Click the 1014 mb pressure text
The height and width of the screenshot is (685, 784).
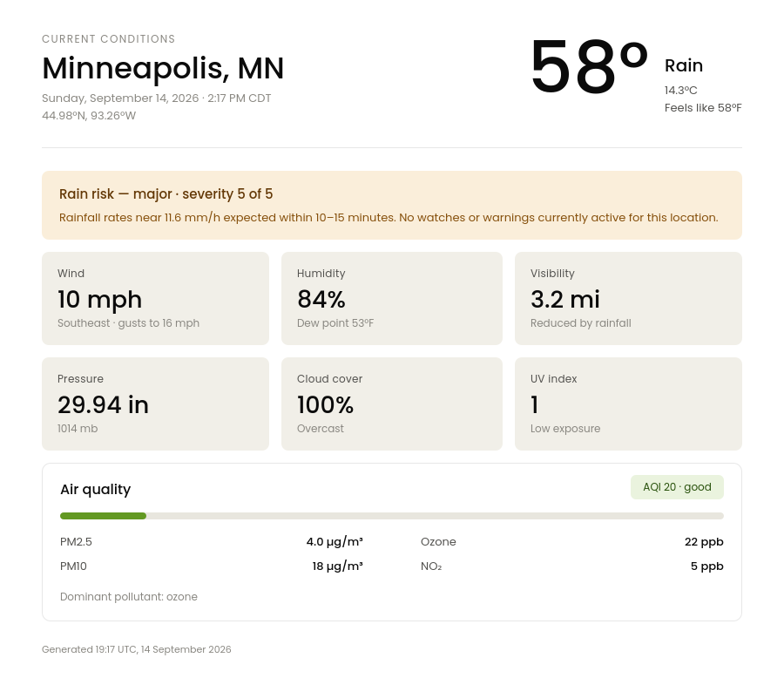click(78, 429)
